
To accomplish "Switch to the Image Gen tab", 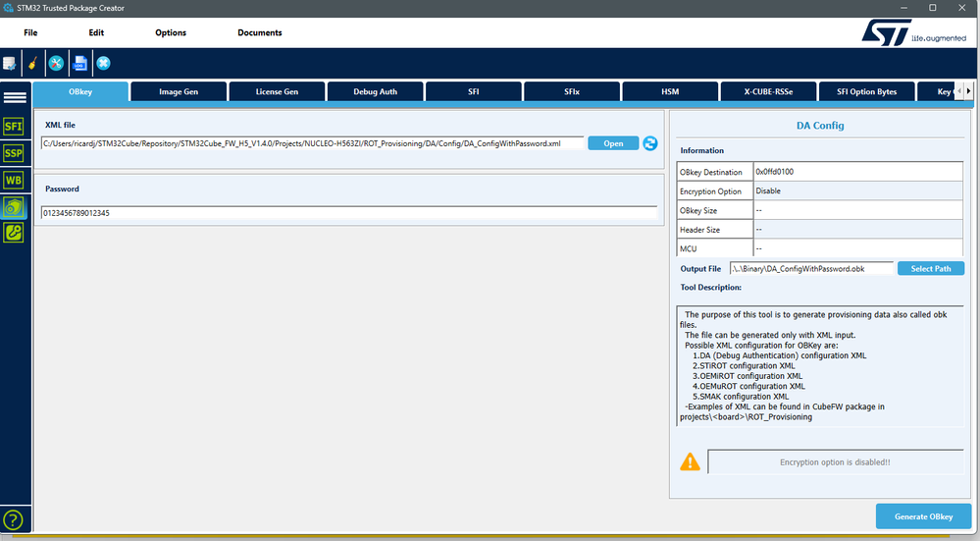I will click(179, 91).
